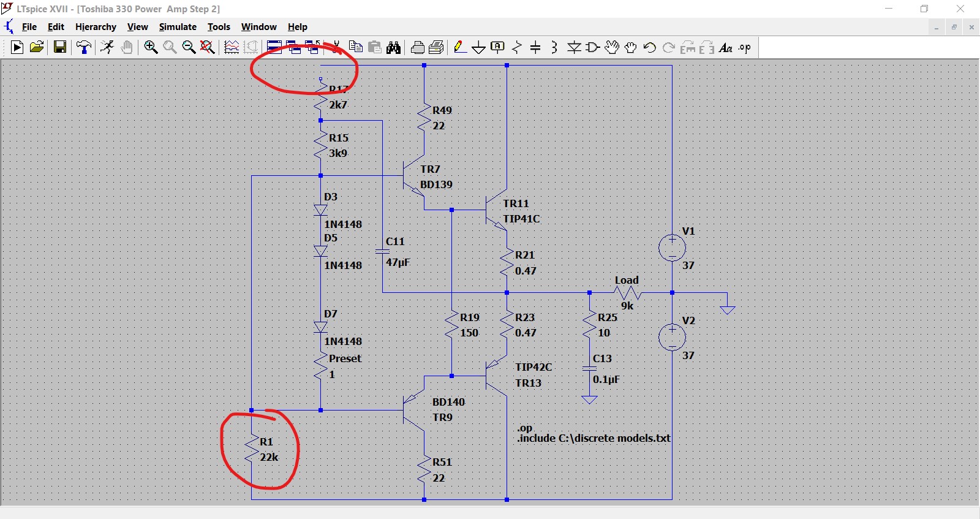This screenshot has width=980, height=519.
Task: Save the schematic with the floppy icon
Action: pyautogui.click(x=60, y=47)
